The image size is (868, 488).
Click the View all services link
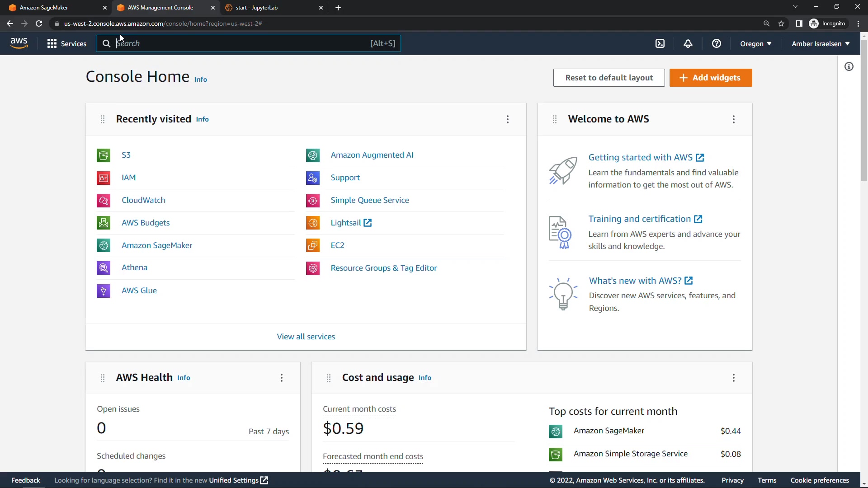306,337
